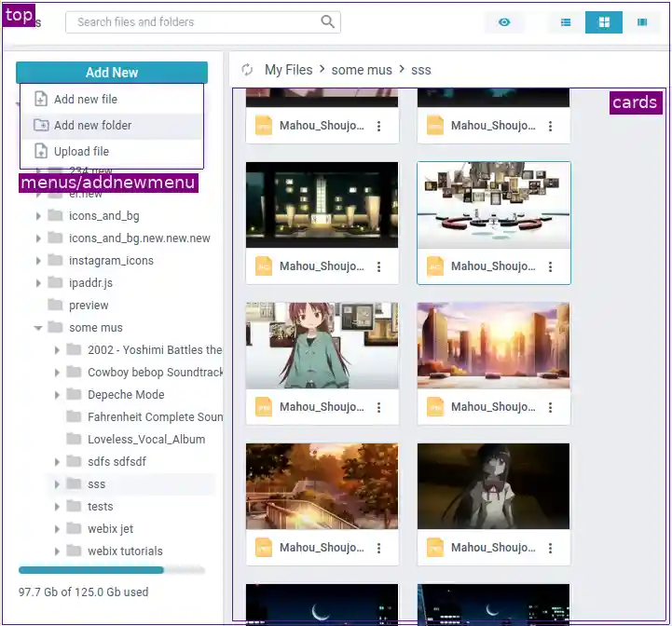
Task: Open the autumn bridge thumbnail
Action: tap(322, 486)
